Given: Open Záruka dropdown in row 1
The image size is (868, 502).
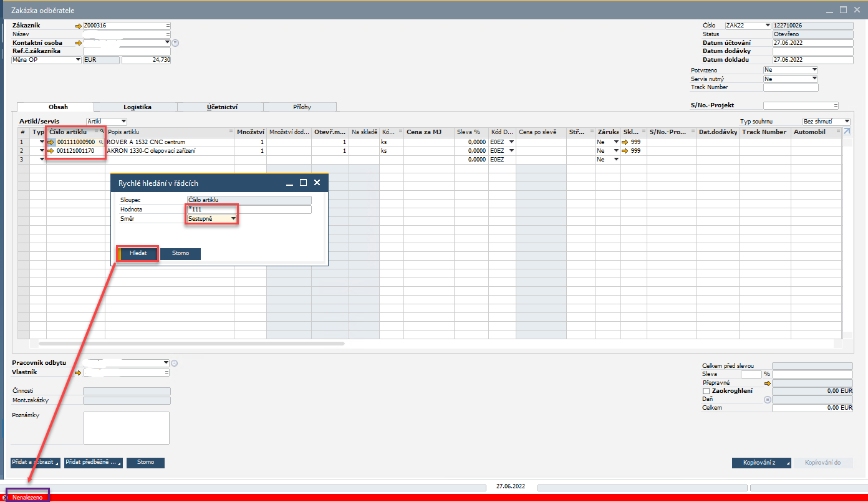Looking at the screenshot, I should pos(616,142).
